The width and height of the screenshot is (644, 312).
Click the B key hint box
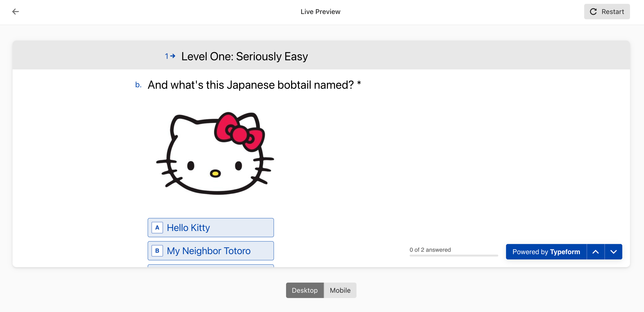pos(157,251)
